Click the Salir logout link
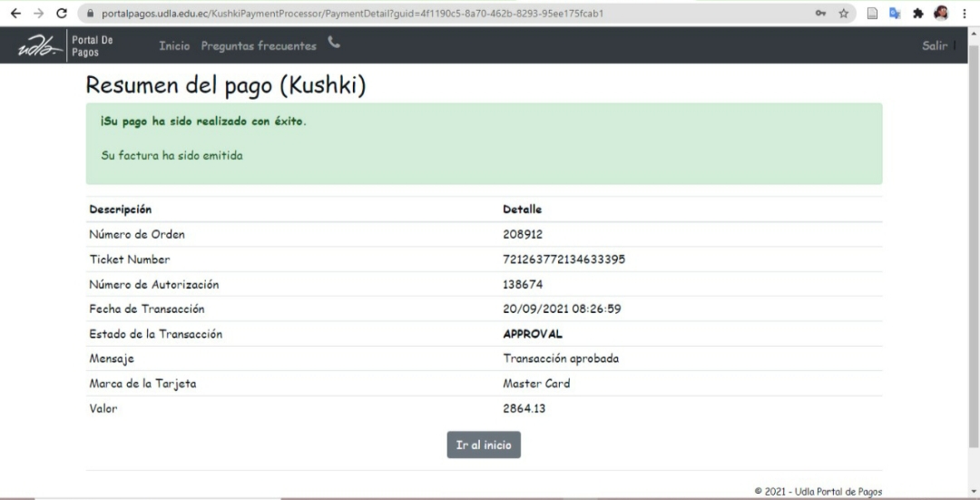 [x=935, y=45]
